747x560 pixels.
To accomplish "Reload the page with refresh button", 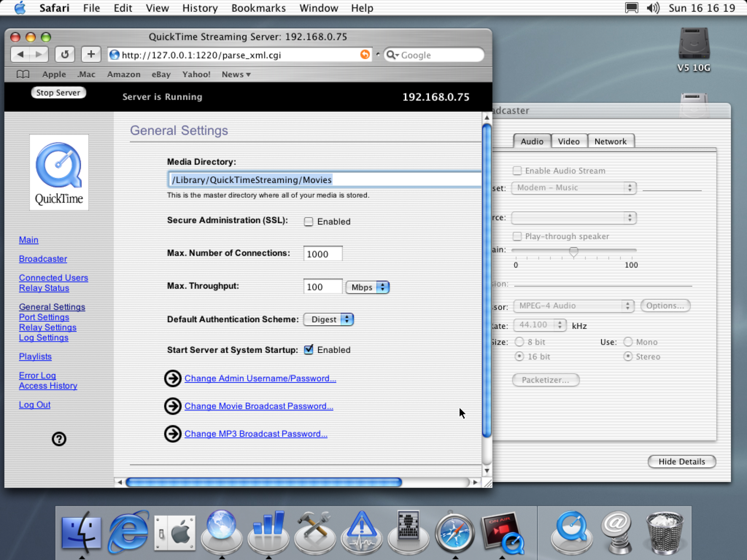I will tap(65, 55).
